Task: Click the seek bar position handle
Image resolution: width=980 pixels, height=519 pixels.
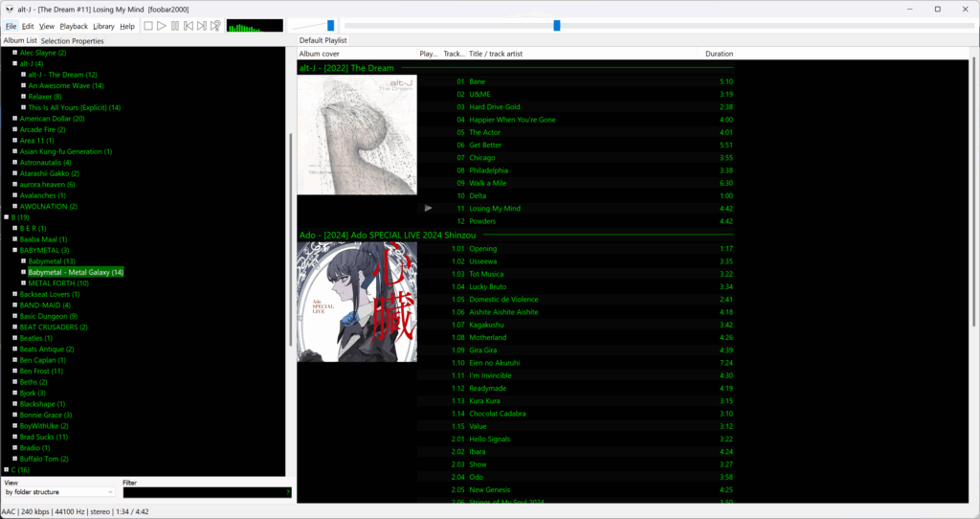Action: (556, 26)
